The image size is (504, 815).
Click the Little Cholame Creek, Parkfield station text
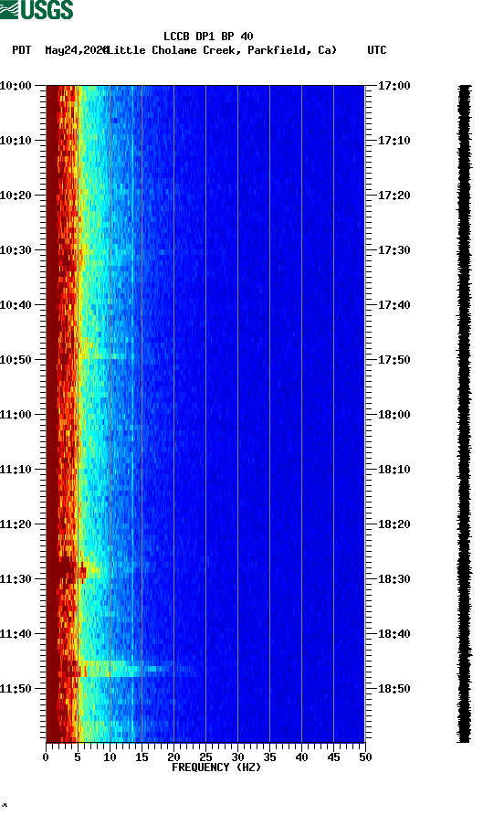[222, 50]
